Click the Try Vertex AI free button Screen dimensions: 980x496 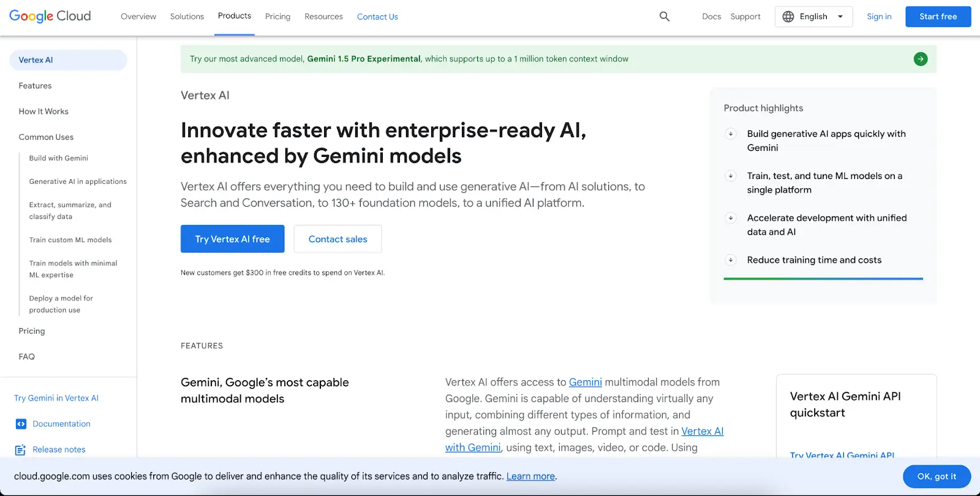click(x=232, y=239)
